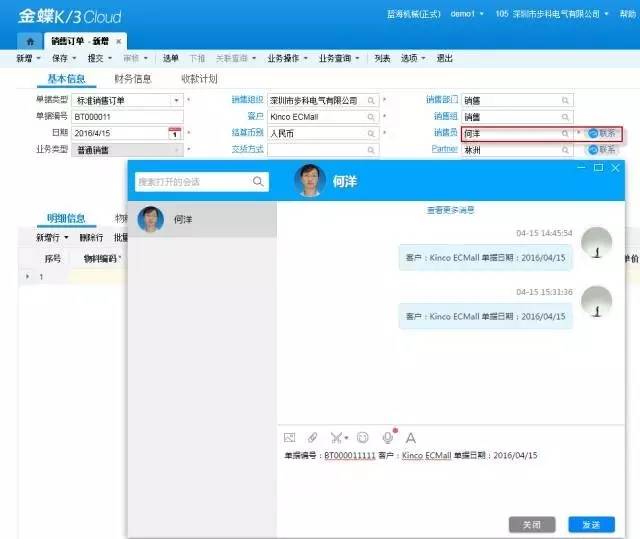Click the 查看更多消息 link
This screenshot has height=539, width=640.
[450, 210]
